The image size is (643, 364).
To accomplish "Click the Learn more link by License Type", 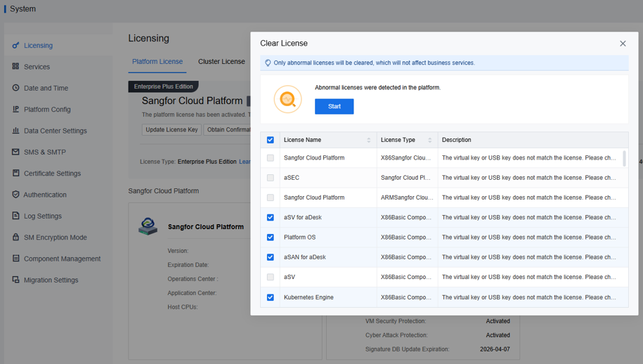I will (245, 162).
